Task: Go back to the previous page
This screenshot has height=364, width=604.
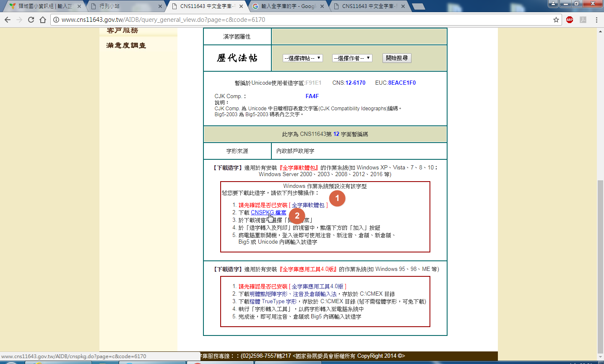Action: [x=8, y=20]
